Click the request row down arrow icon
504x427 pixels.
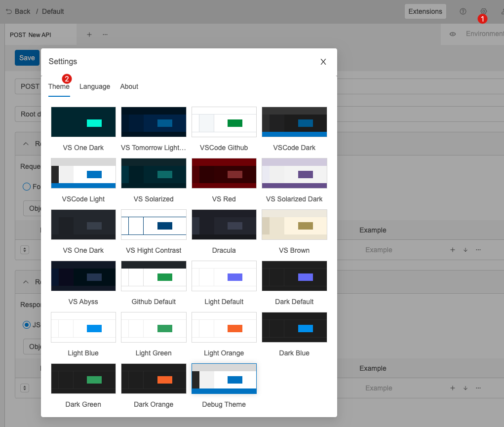465,250
